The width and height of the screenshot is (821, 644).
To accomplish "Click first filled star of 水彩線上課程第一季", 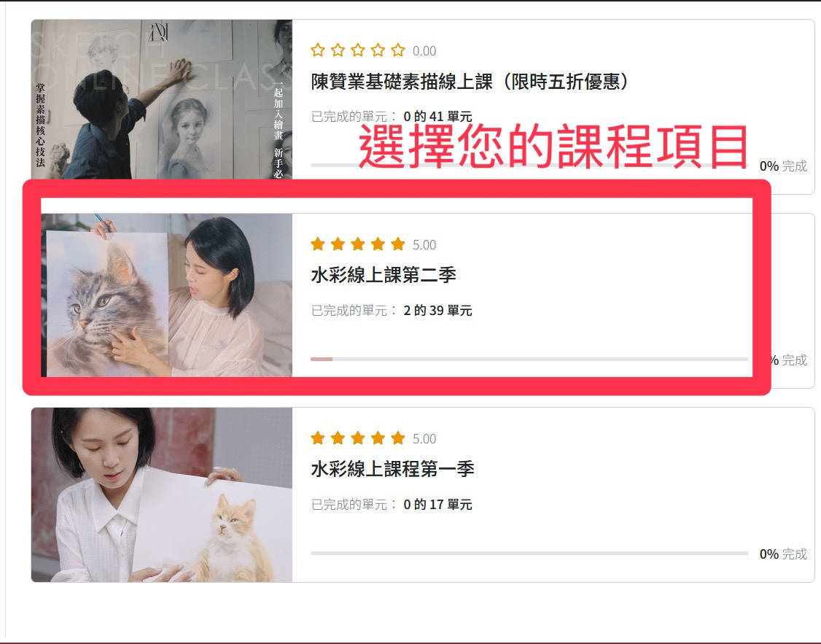I will coord(318,438).
